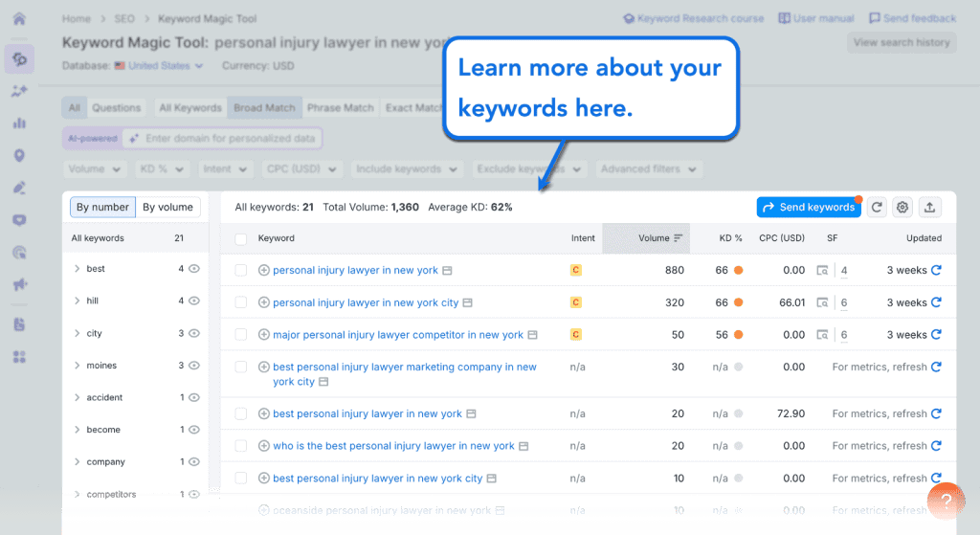Viewport: 980px width, 535px height.
Task: Click the export upload icon
Action: (x=929, y=207)
